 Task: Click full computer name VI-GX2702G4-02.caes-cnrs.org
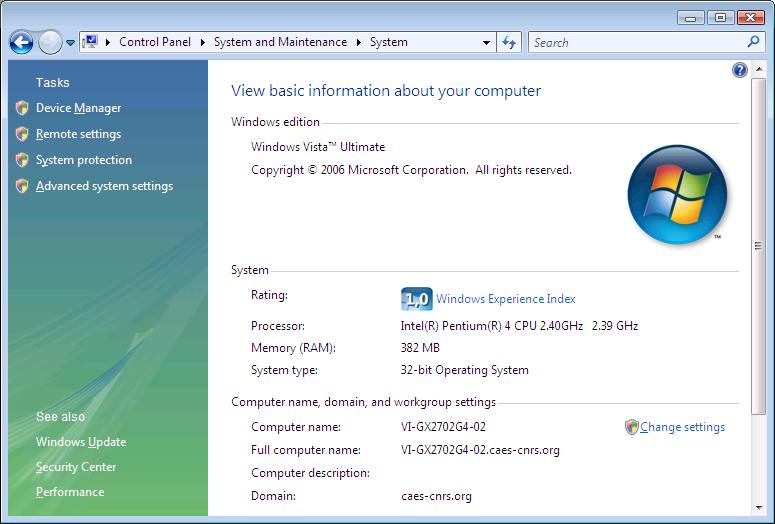tap(480, 450)
